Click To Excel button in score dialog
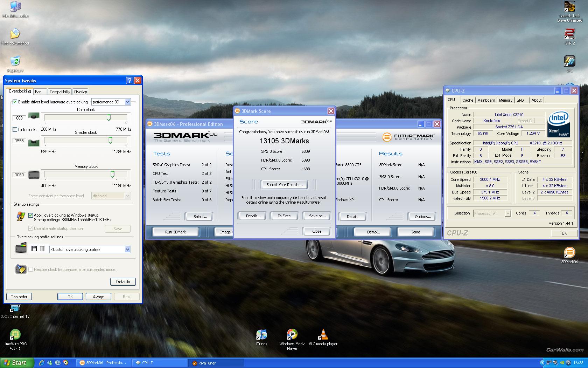The height and width of the screenshot is (368, 588). [x=284, y=216]
